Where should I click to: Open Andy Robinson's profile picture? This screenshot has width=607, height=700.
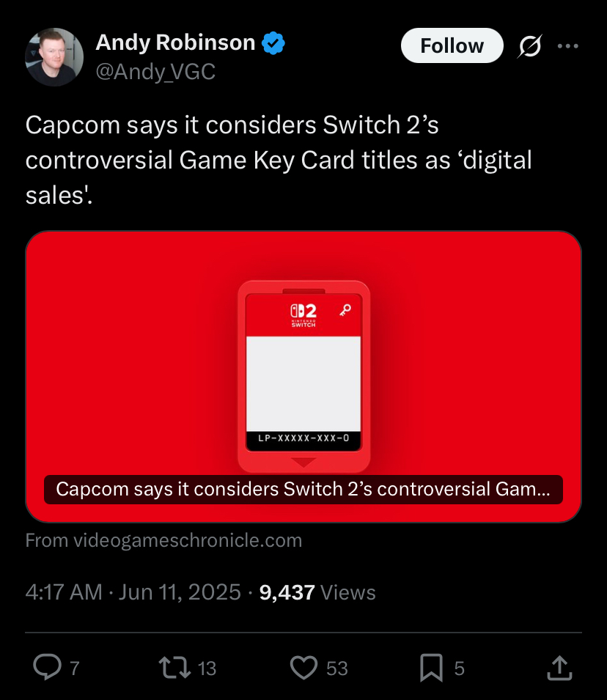54,56
